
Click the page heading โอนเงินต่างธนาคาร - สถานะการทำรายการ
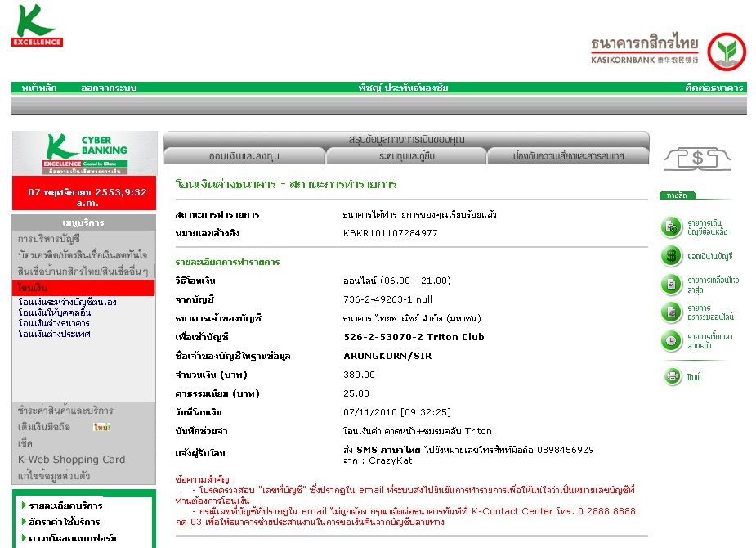click(x=286, y=184)
